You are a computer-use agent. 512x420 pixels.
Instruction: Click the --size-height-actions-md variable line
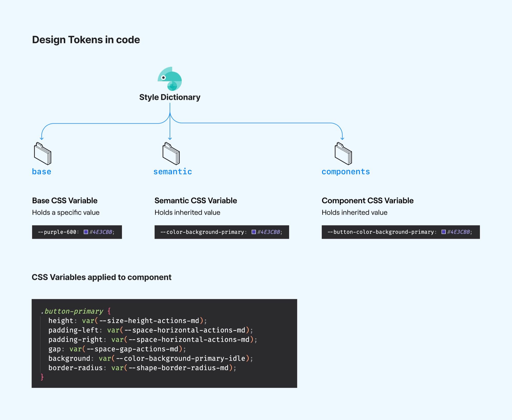(x=128, y=321)
